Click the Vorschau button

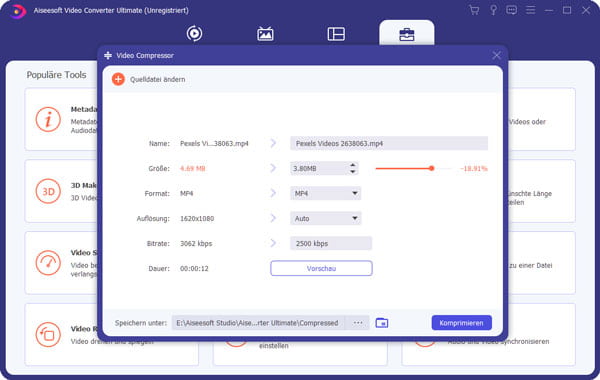point(321,268)
